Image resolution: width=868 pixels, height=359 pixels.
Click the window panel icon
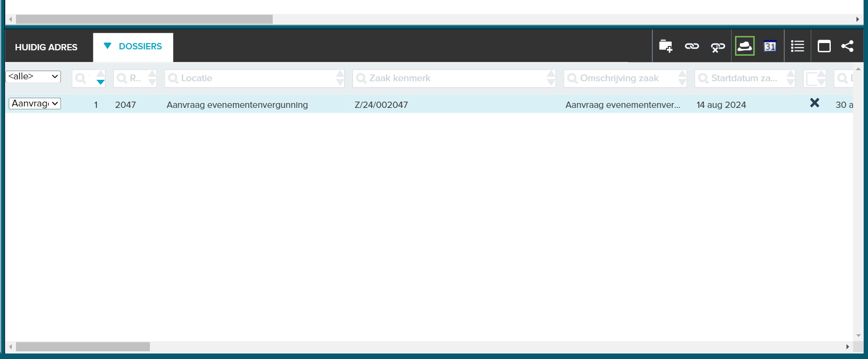pyautogui.click(x=824, y=46)
